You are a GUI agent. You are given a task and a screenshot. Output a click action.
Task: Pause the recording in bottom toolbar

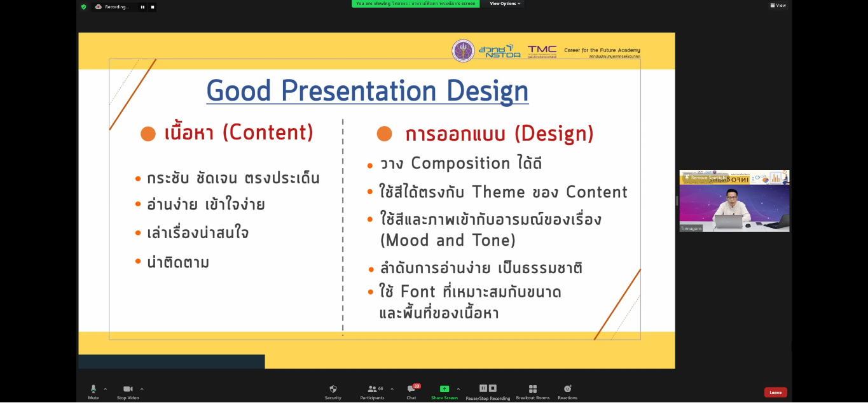[483, 388]
